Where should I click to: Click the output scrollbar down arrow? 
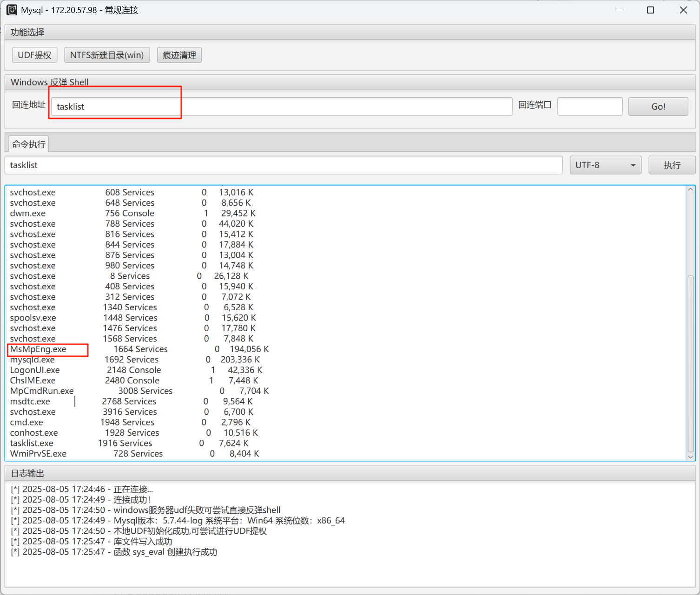(x=690, y=457)
